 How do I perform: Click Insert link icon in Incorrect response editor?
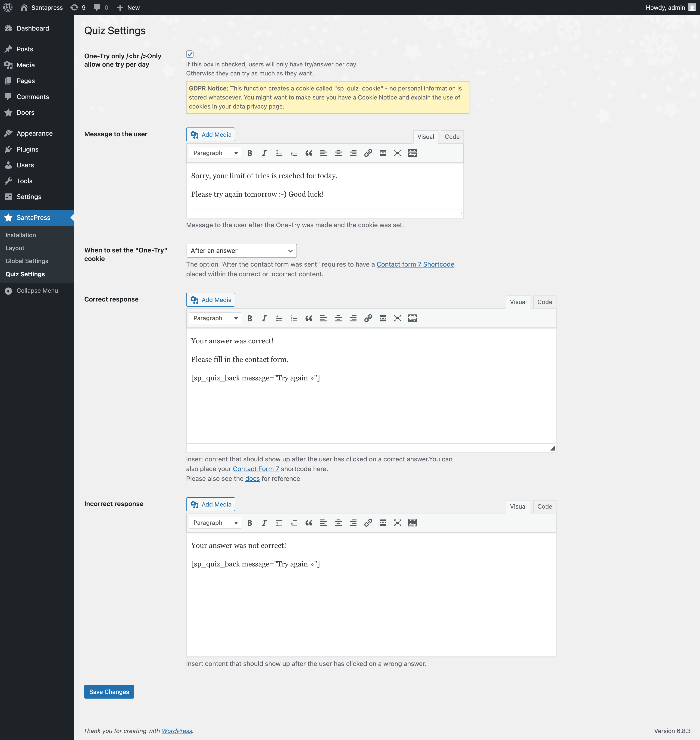[x=368, y=522]
